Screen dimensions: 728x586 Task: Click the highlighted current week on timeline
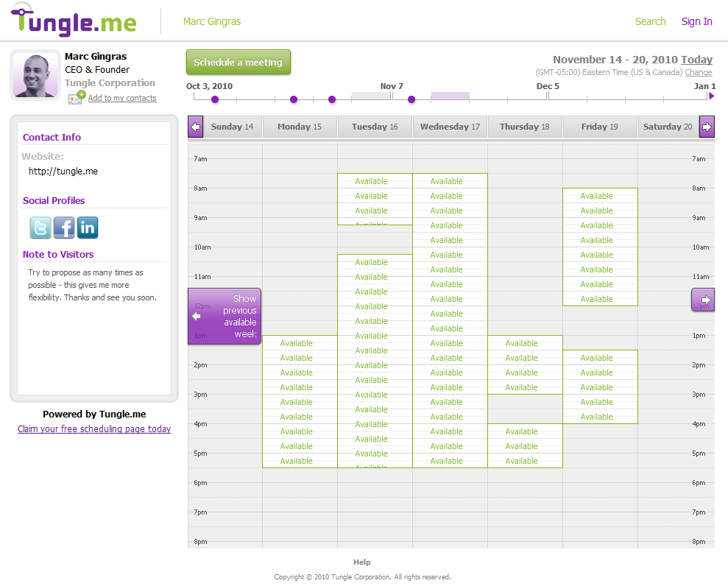click(450, 96)
